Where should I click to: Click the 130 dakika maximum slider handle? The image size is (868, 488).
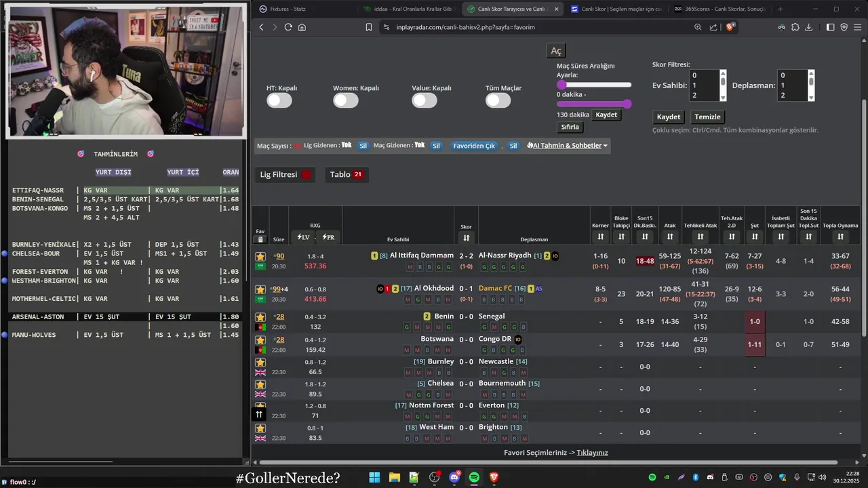(627, 104)
